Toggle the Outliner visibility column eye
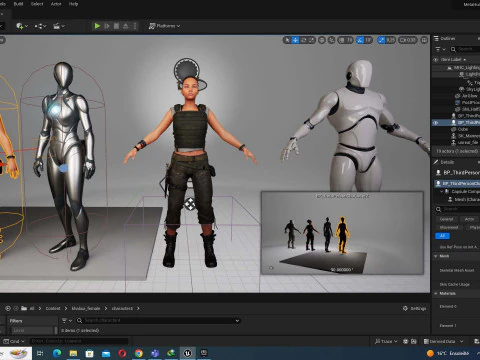This screenshot has width=480, height=360. click(x=435, y=60)
